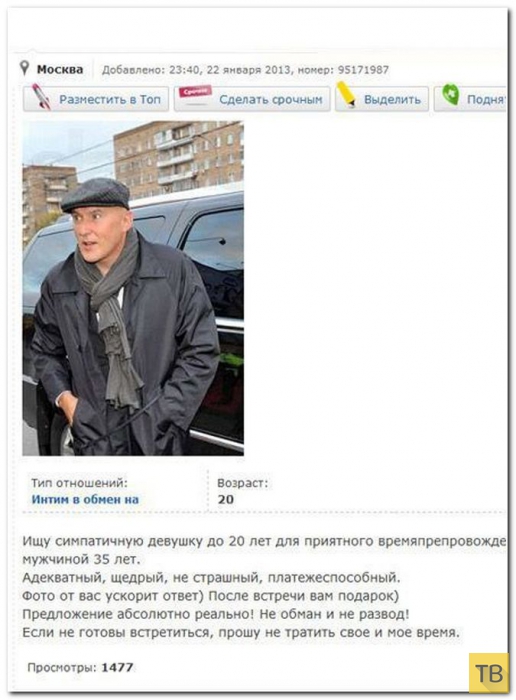Image resolution: width=516 pixels, height=700 pixels.
Task: Click the yellow highlighter icon
Action: (x=345, y=94)
